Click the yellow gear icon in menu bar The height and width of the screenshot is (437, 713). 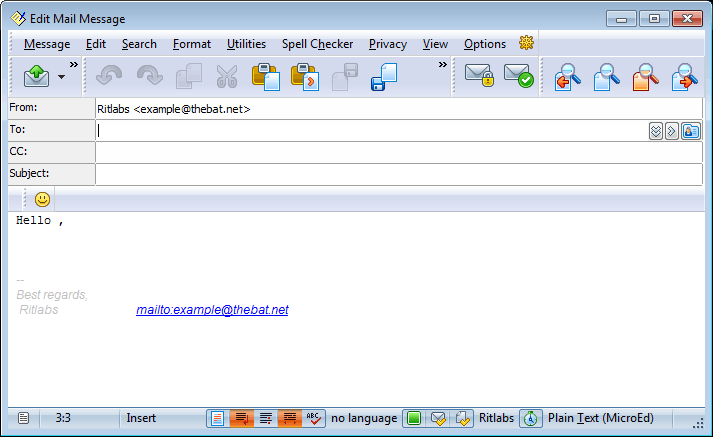(526, 43)
